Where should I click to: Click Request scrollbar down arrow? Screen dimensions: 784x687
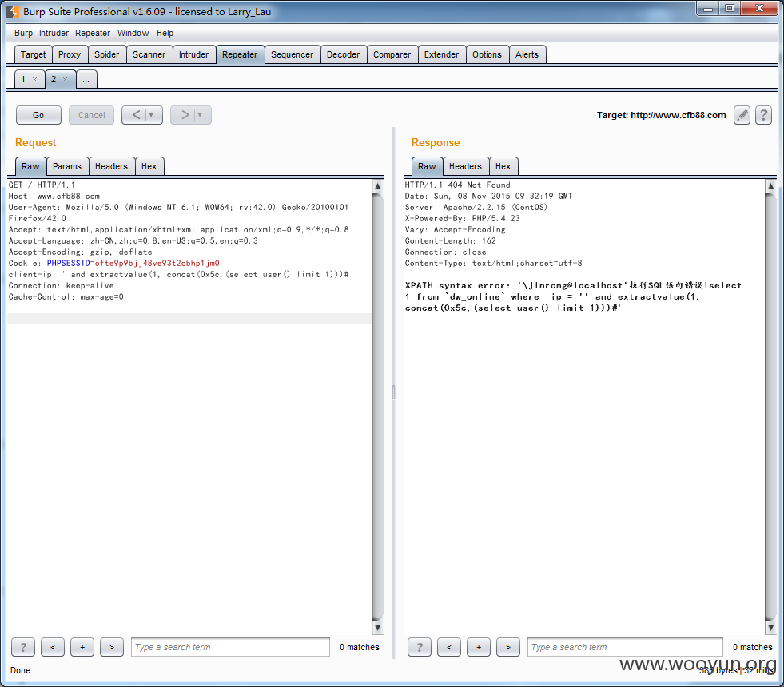[377, 628]
